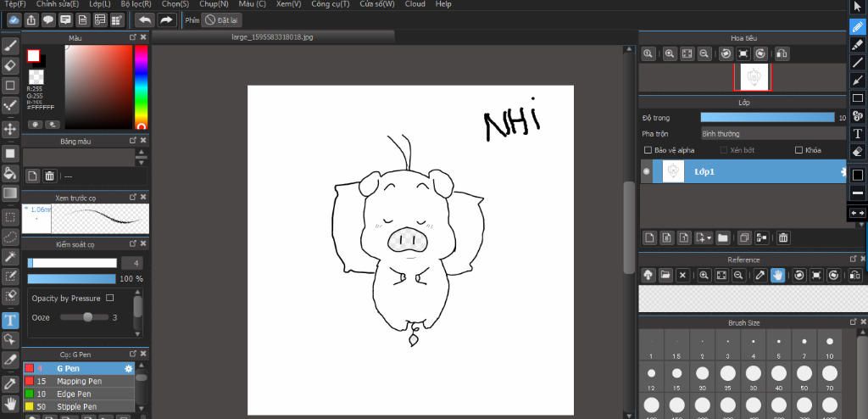Click the rainbow hue strip
Viewport: 868px width, 419px height.
point(142,87)
